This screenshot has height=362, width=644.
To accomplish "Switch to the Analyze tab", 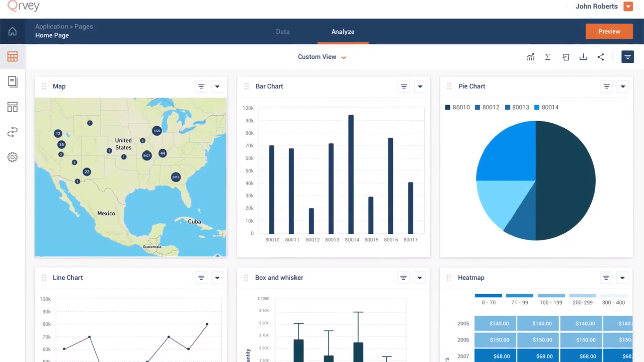I will tap(343, 32).
